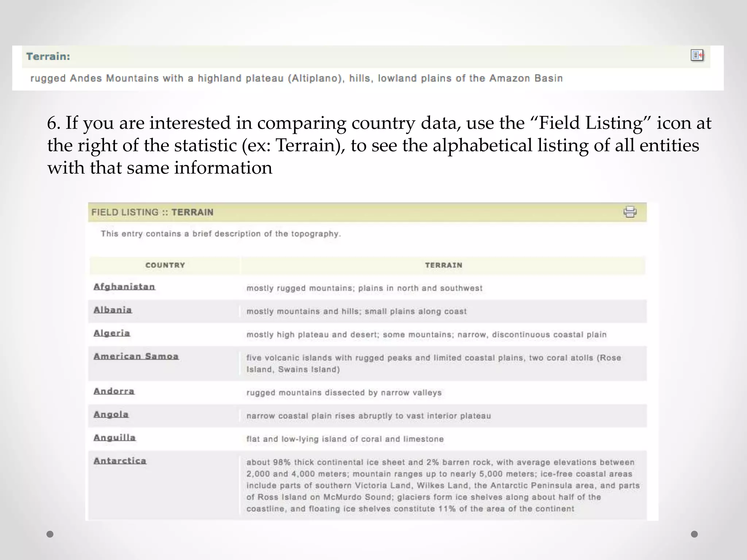The image size is (747, 560).
Task: Open the Algeria country link
Action: point(112,333)
